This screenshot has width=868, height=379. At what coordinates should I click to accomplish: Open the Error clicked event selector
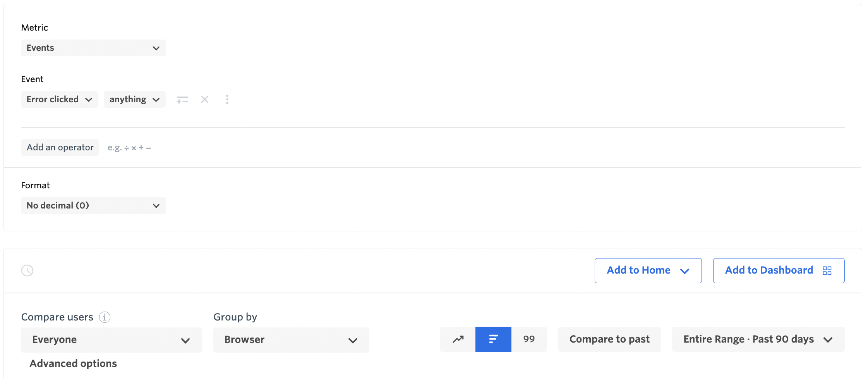click(59, 99)
